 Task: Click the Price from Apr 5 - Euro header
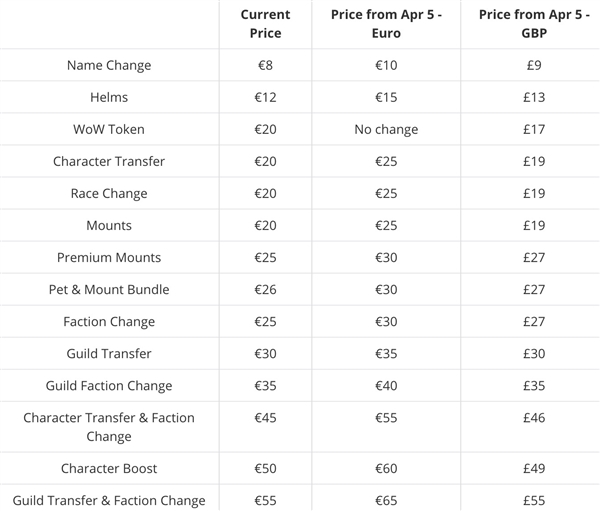(389, 24)
